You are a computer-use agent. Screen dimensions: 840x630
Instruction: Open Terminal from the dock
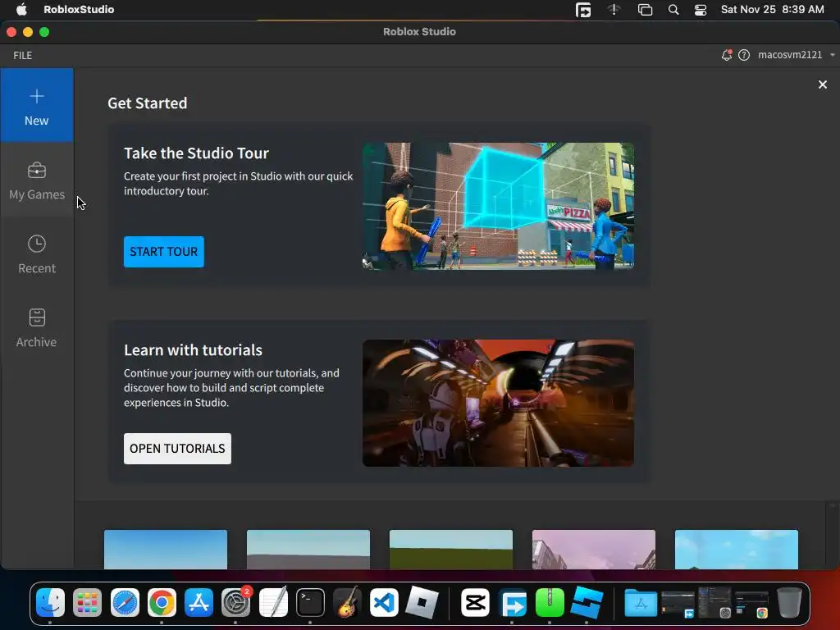pos(310,603)
